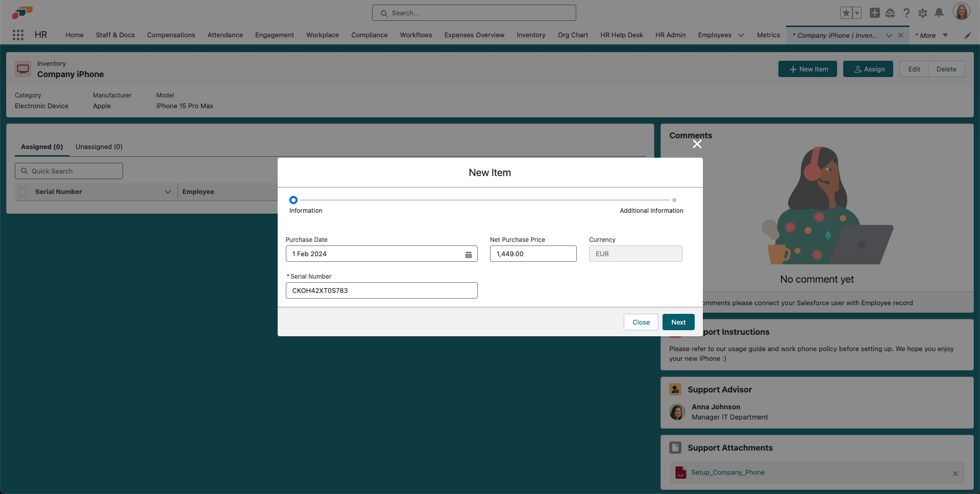The height and width of the screenshot is (494, 980).
Task: Click the Next button in New Item dialog
Action: 678,322
